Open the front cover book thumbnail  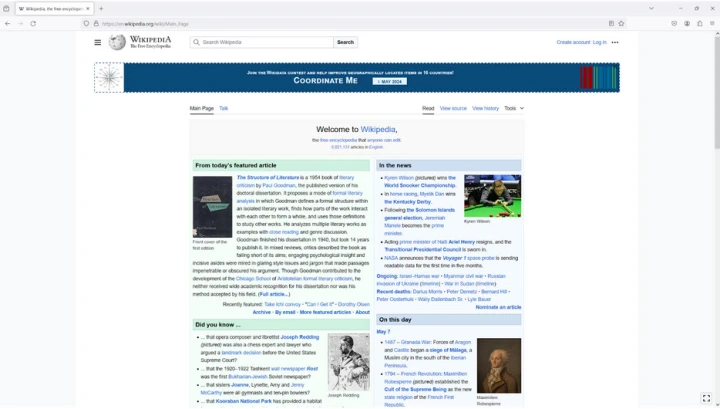tap(212, 207)
